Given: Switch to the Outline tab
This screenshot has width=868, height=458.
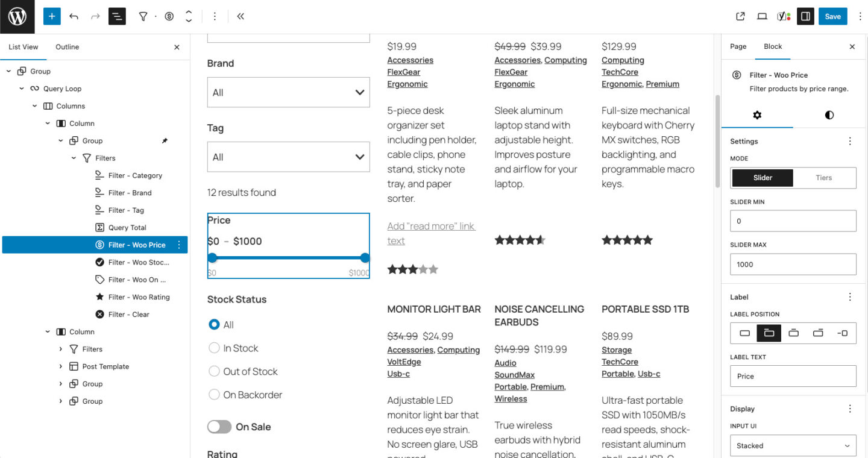Looking at the screenshot, I should [67, 46].
